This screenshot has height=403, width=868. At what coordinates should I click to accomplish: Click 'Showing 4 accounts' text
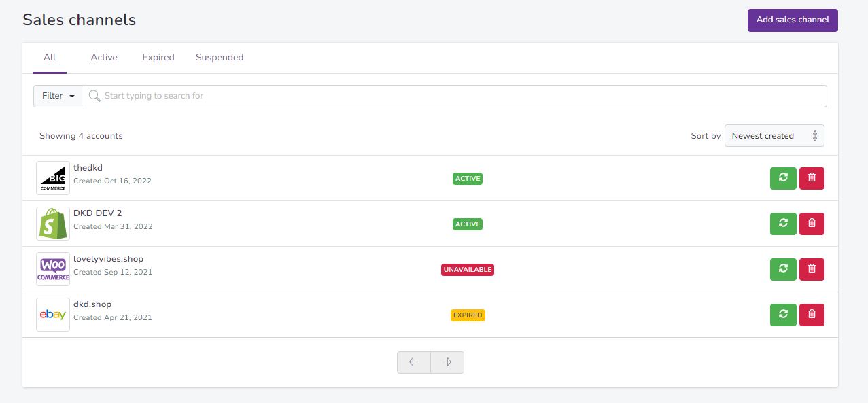click(81, 136)
